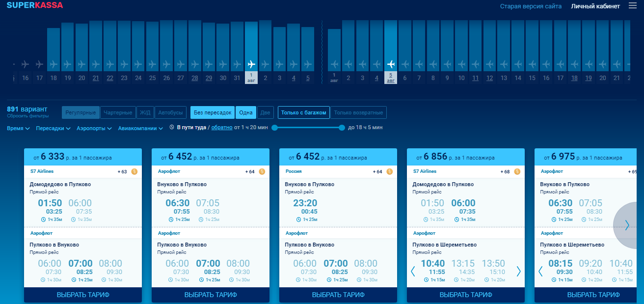The width and height of the screenshot is (644, 304).
Task: Open Старая версия сайта link
Action: tap(531, 6)
